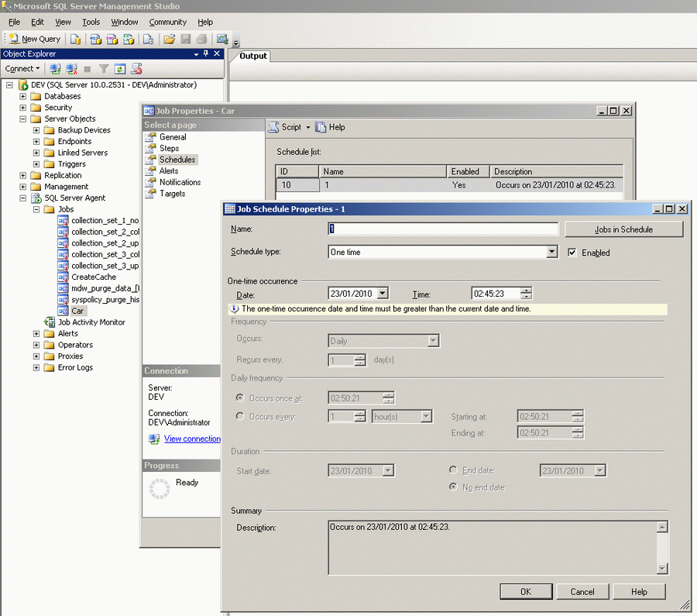The image size is (697, 616).
Task: Open the Tools menu
Action: (91, 22)
